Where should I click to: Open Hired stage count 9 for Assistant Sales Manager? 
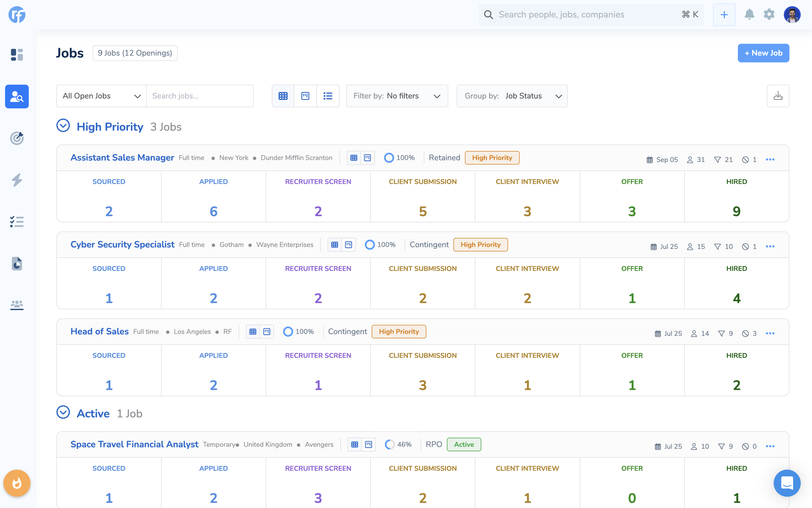point(736,212)
